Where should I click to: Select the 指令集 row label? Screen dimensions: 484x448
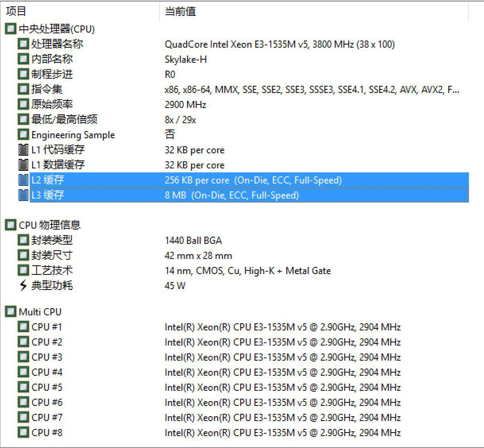pos(47,89)
